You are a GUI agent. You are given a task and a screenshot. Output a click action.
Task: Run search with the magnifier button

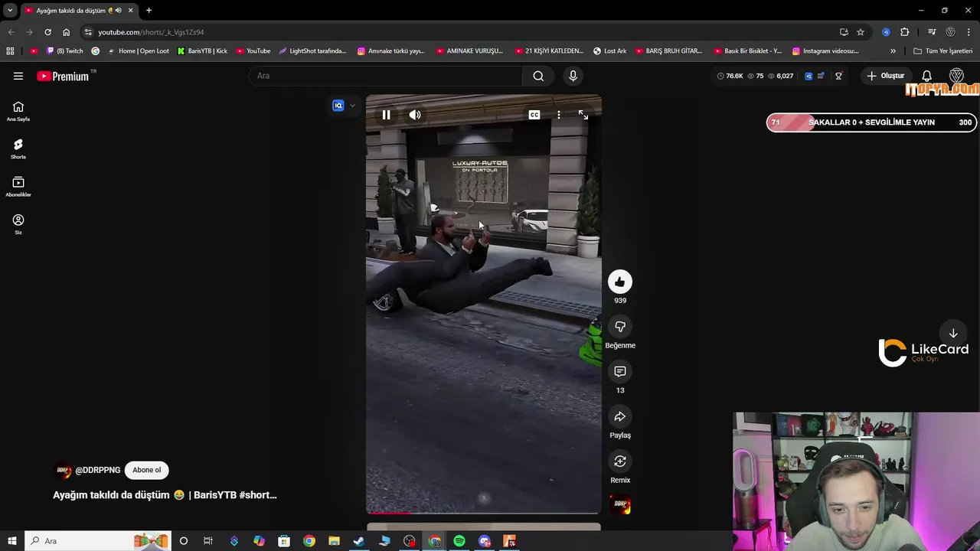point(539,76)
